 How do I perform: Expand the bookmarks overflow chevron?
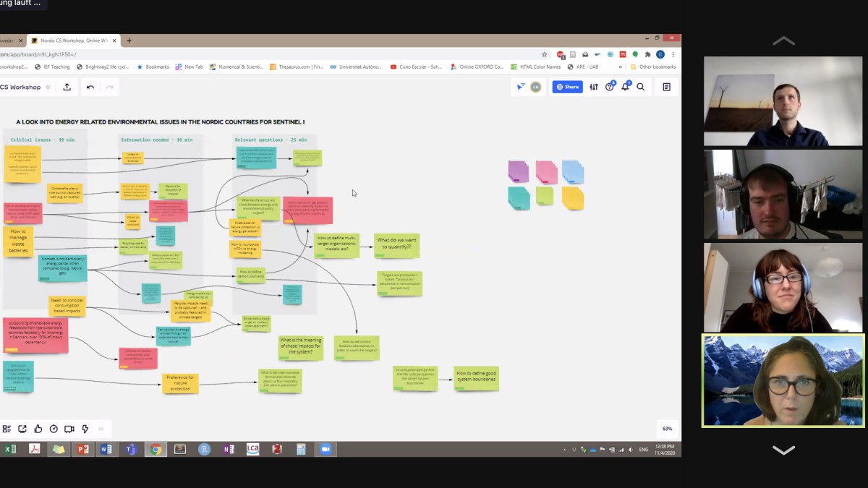pyautogui.click(x=620, y=67)
